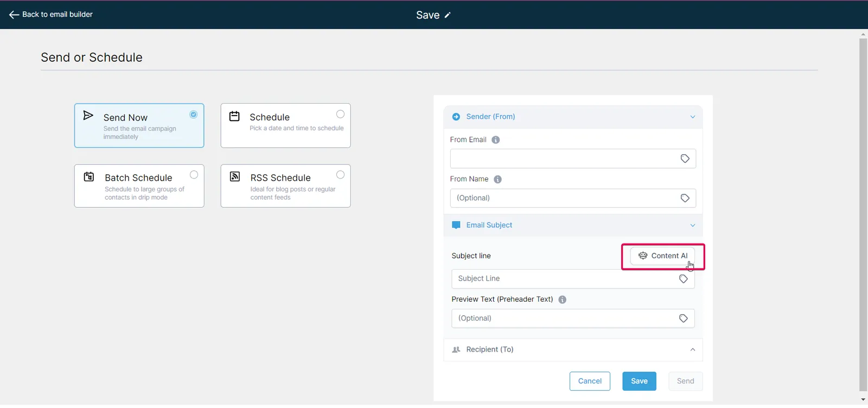
Task: Focus the Subject Line input field
Action: (573, 279)
